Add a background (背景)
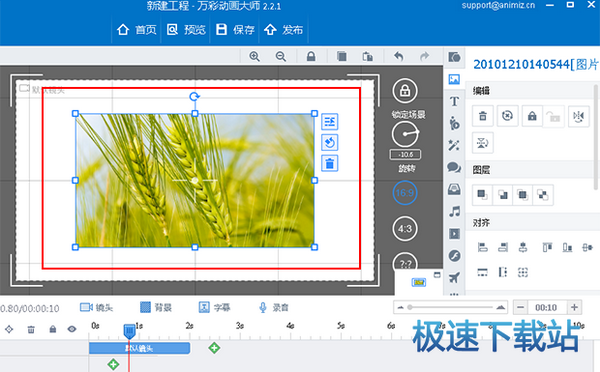Screen dimensions: 600x372 (x=156, y=307)
